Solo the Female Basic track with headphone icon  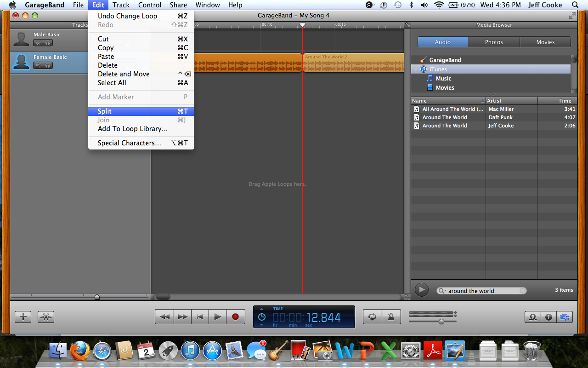tap(48, 65)
